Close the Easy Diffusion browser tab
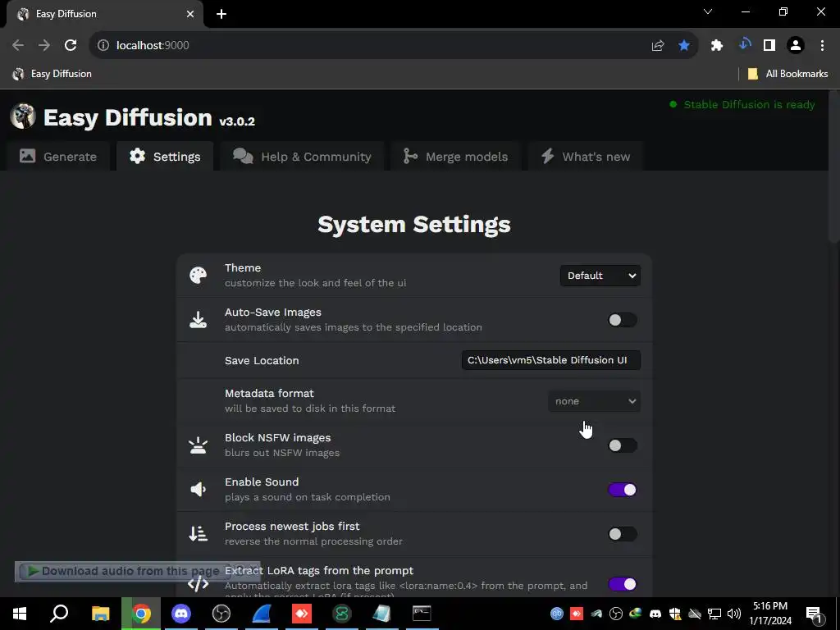 click(190, 14)
